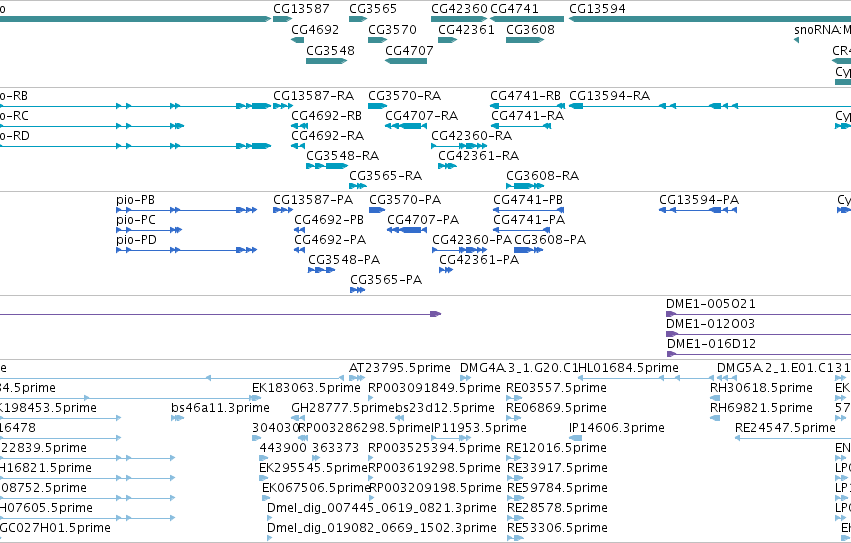This screenshot has height=543, width=851.
Task: Click the CG42360-PA protein label
Action: click(x=472, y=239)
